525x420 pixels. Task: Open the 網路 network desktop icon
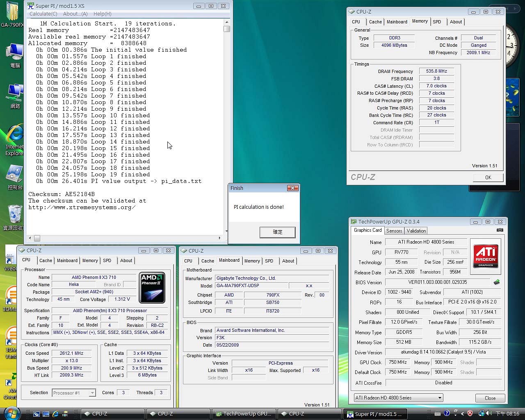(15, 96)
